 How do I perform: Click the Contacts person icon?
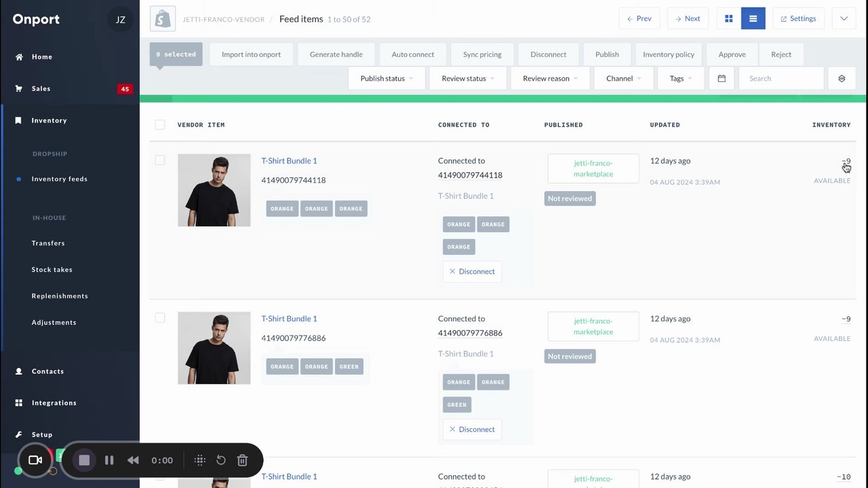click(19, 371)
